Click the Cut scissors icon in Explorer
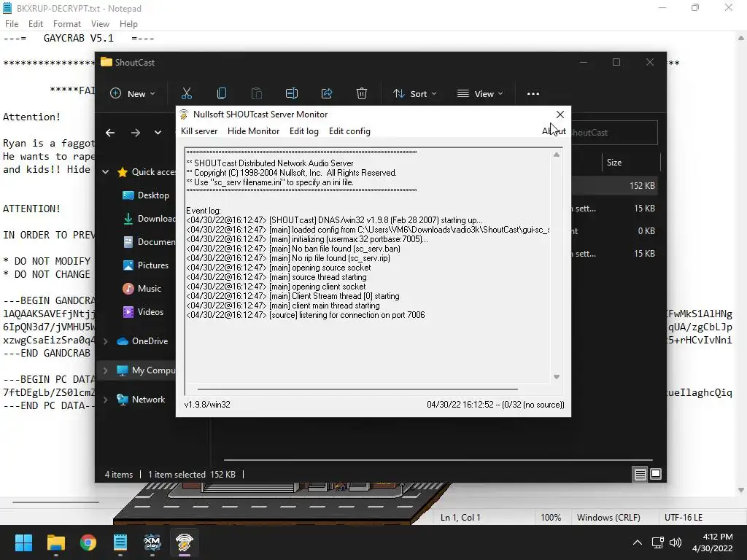Image resolution: width=747 pixels, height=560 pixels. [x=186, y=94]
